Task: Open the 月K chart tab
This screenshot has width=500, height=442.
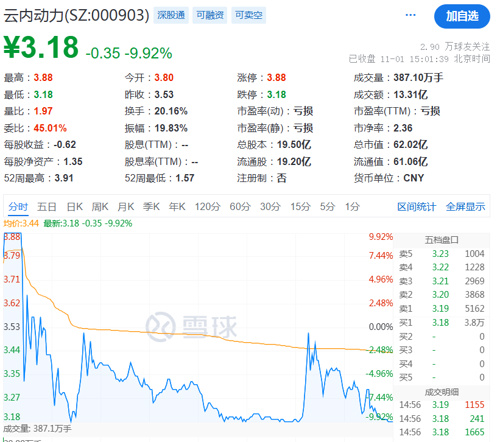Action: coord(126,207)
